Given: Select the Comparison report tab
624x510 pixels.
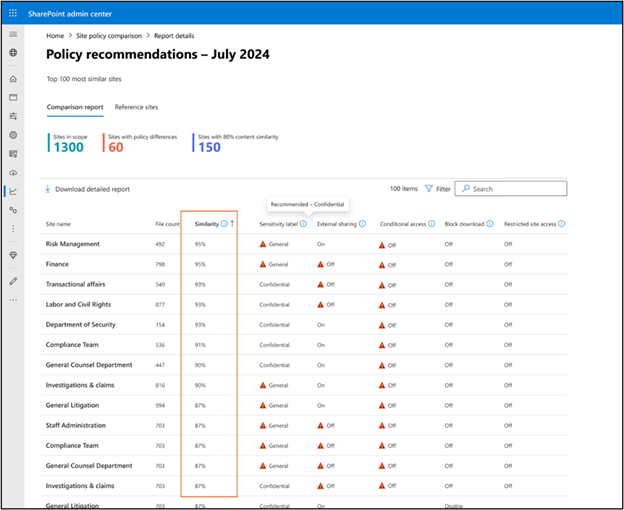Looking at the screenshot, I should tap(75, 107).
